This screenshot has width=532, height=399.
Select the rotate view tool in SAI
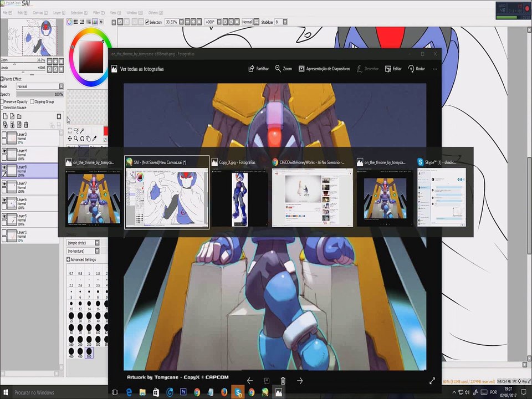point(82,139)
